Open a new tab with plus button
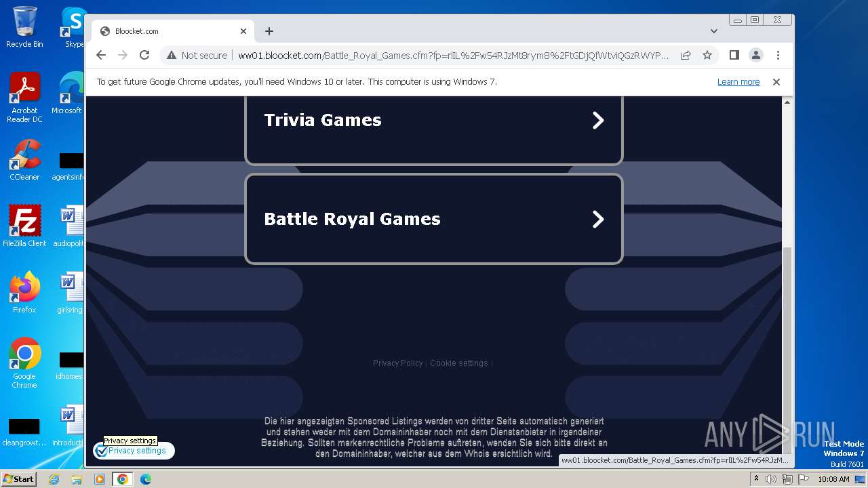Screen dimensions: 868x488 pyautogui.click(x=269, y=31)
